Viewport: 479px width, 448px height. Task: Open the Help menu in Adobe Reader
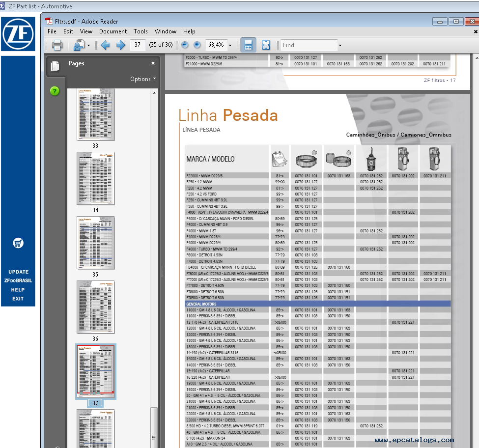click(189, 31)
